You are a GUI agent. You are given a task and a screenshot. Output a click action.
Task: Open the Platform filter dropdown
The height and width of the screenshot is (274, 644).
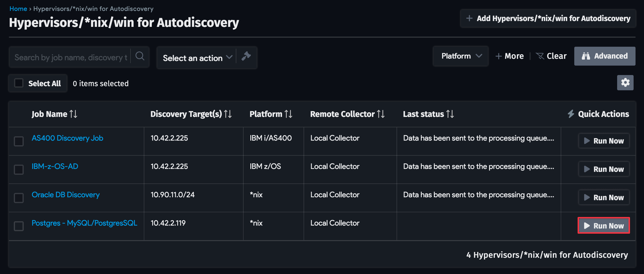pyautogui.click(x=460, y=56)
